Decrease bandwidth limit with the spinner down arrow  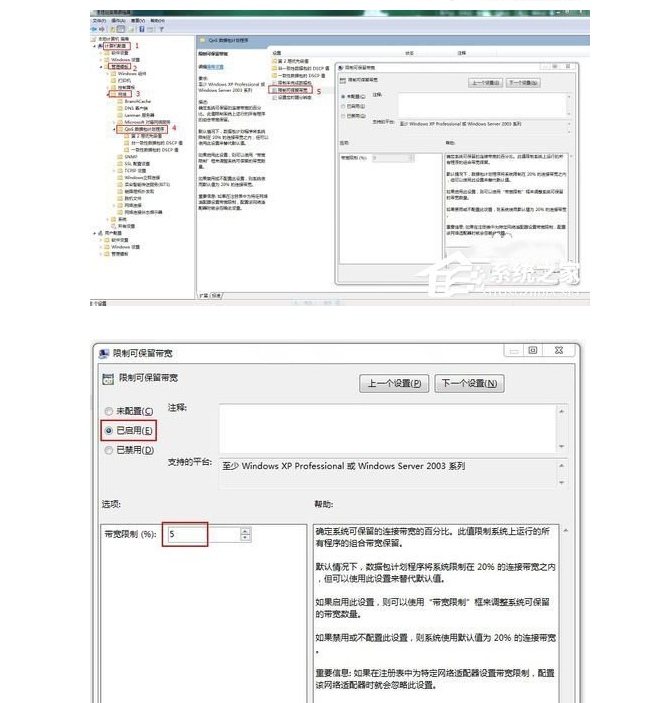tap(245, 537)
